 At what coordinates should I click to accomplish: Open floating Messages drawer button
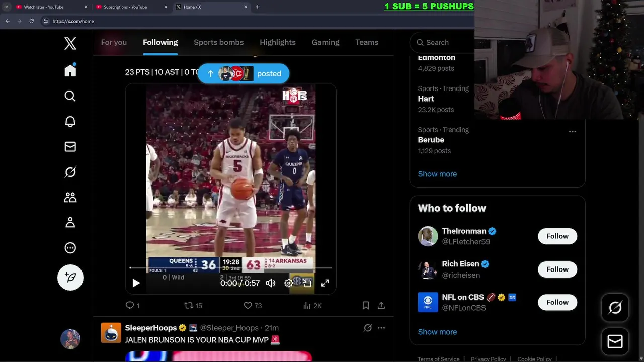(615, 342)
